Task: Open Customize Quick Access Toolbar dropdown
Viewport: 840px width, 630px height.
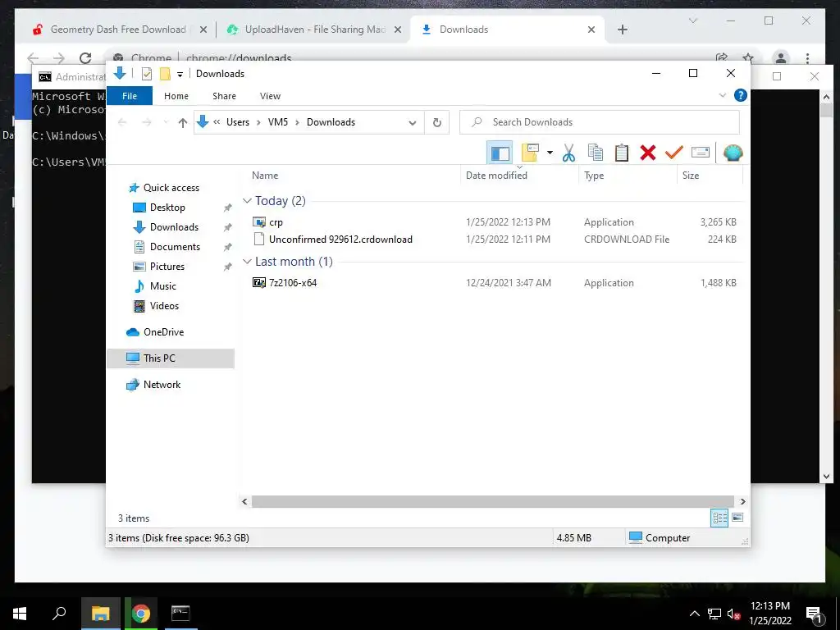Action: click(x=180, y=75)
